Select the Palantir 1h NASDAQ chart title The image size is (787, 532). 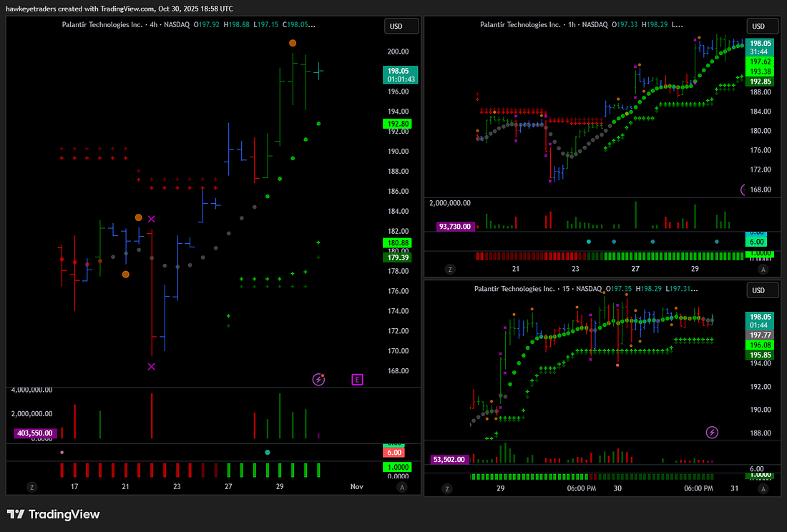click(544, 24)
